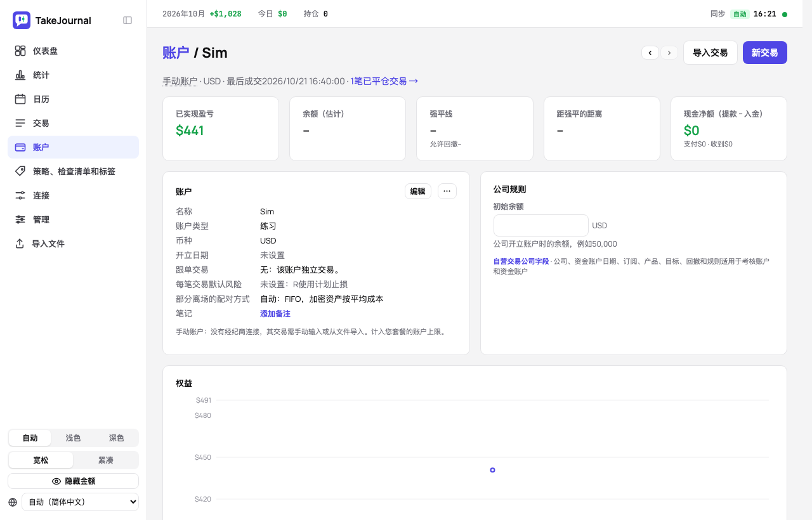Select 深色 dark theme
812x520 pixels.
coord(116,438)
